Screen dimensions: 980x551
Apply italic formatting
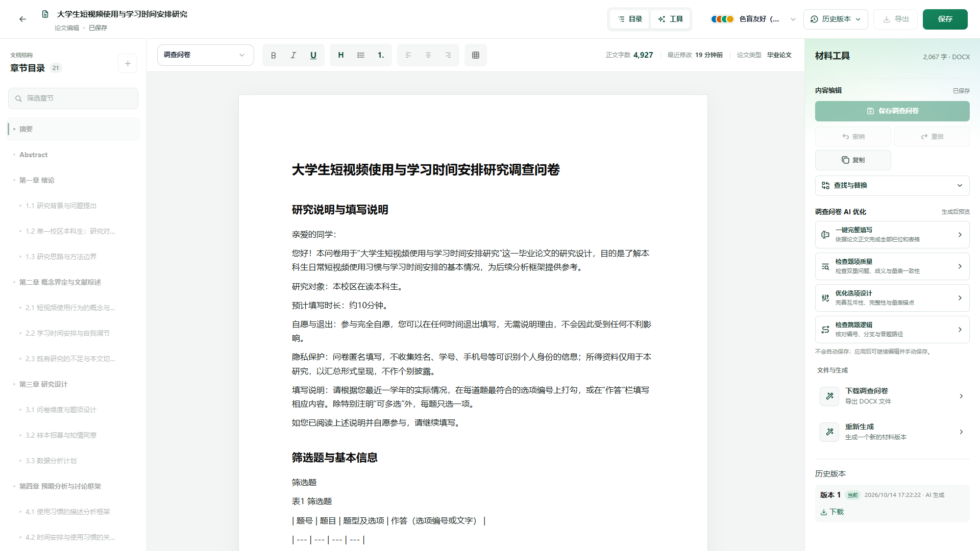pos(293,55)
